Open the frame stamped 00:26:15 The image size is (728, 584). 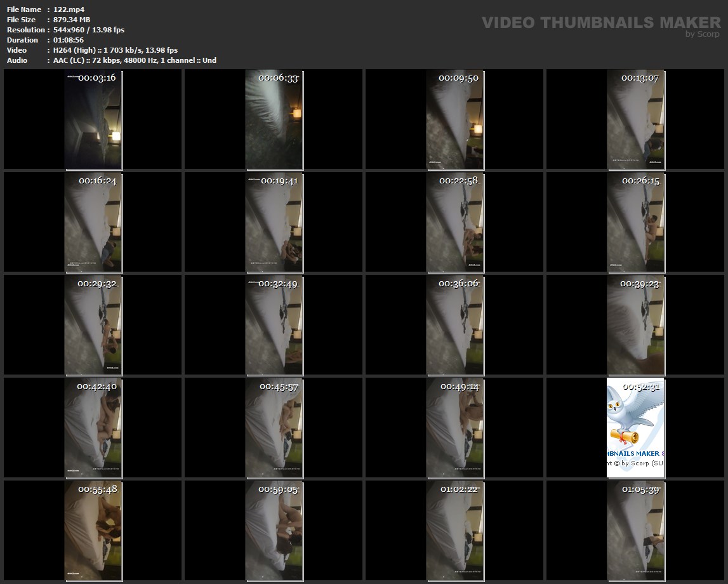point(635,223)
